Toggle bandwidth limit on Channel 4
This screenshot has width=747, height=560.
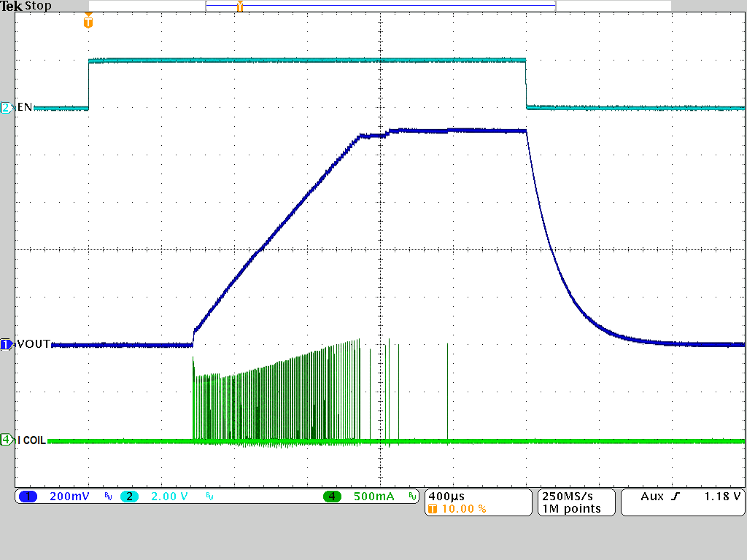411,497
